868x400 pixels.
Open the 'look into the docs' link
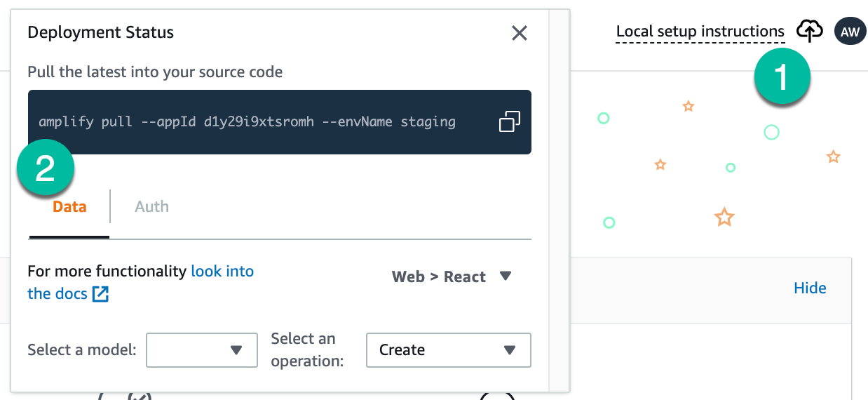coord(222,272)
